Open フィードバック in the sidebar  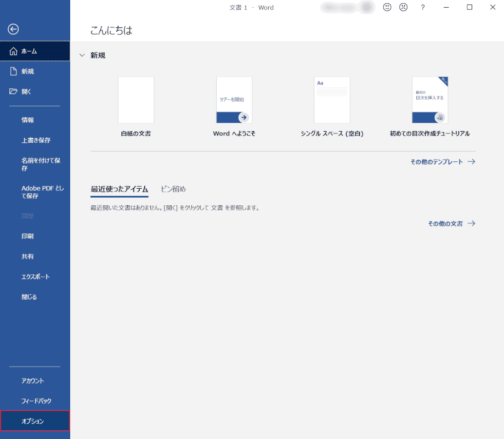pyautogui.click(x=35, y=401)
